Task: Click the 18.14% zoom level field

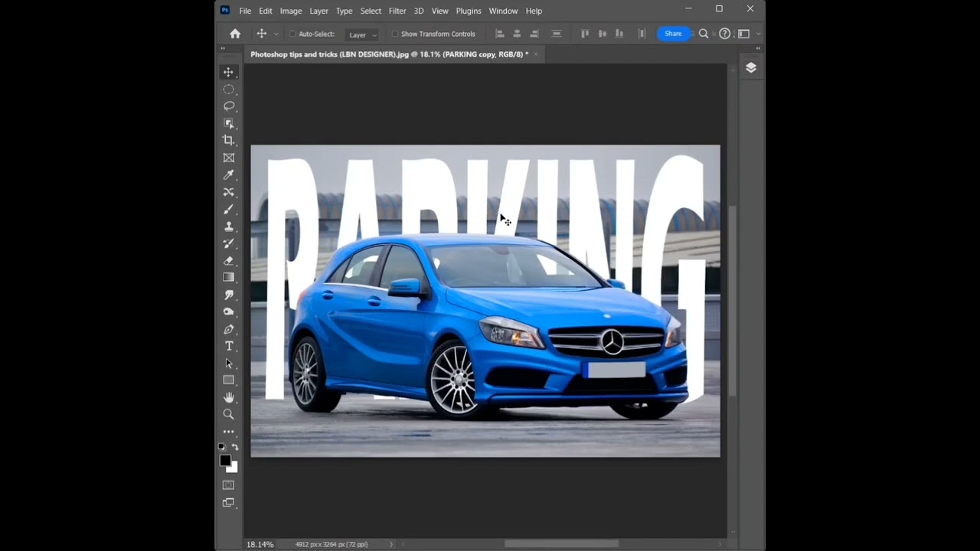Action: pos(260,544)
